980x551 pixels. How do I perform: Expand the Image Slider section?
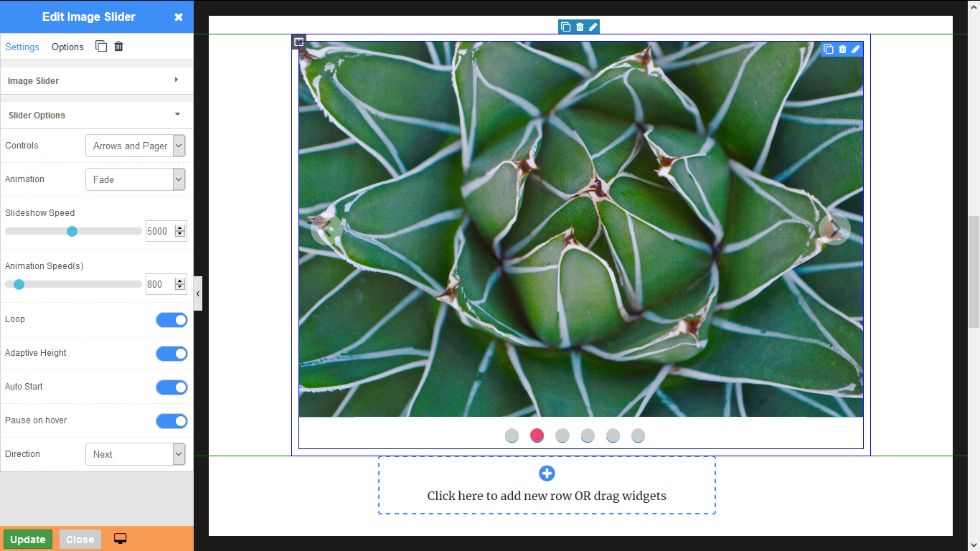(x=93, y=81)
